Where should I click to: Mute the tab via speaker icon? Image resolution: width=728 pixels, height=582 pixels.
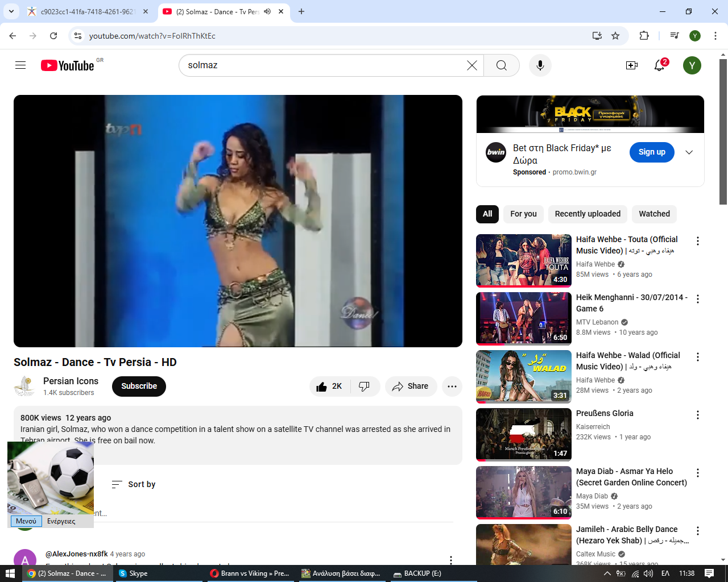point(267,11)
